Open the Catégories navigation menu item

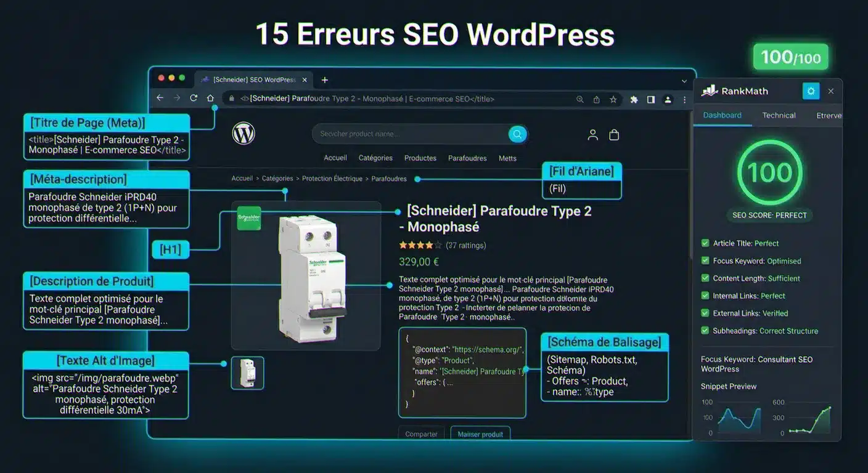[375, 158]
